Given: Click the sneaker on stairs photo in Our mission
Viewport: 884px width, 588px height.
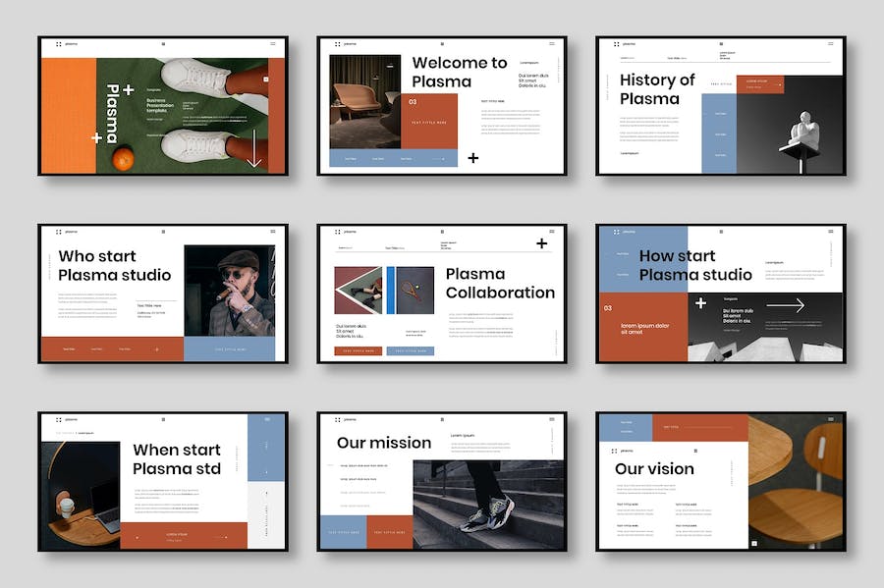Looking at the screenshot, I should tap(488, 506).
